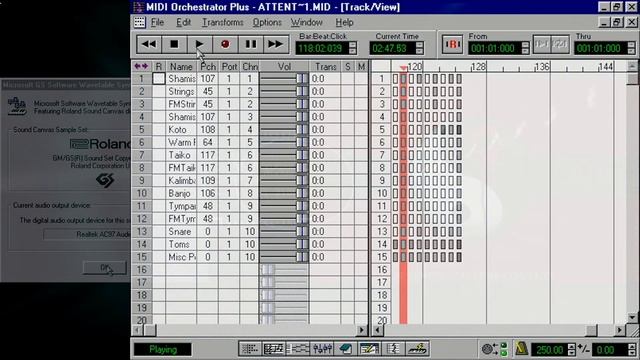The height and width of the screenshot is (360, 640).
Task: Select track row number 13
Action: coord(142,231)
